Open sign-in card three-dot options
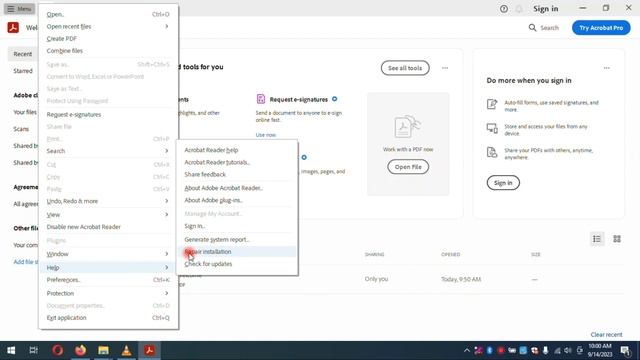 tap(607, 68)
